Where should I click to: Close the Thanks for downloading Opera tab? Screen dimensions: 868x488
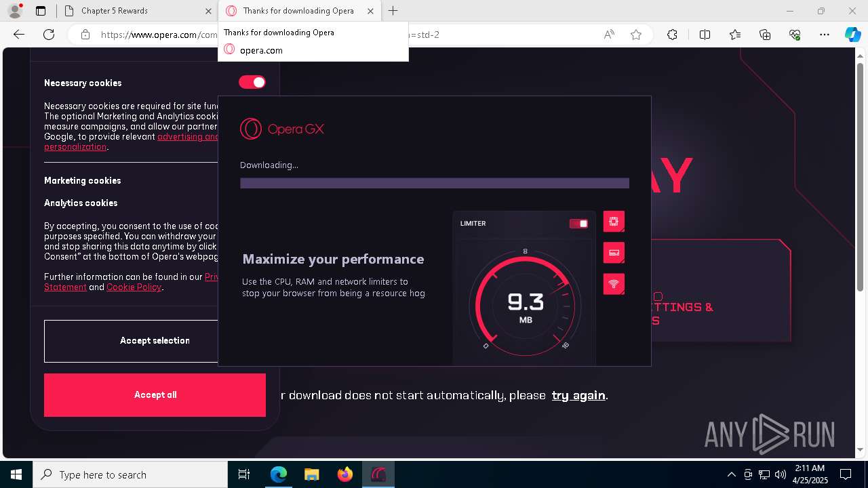[x=370, y=11]
